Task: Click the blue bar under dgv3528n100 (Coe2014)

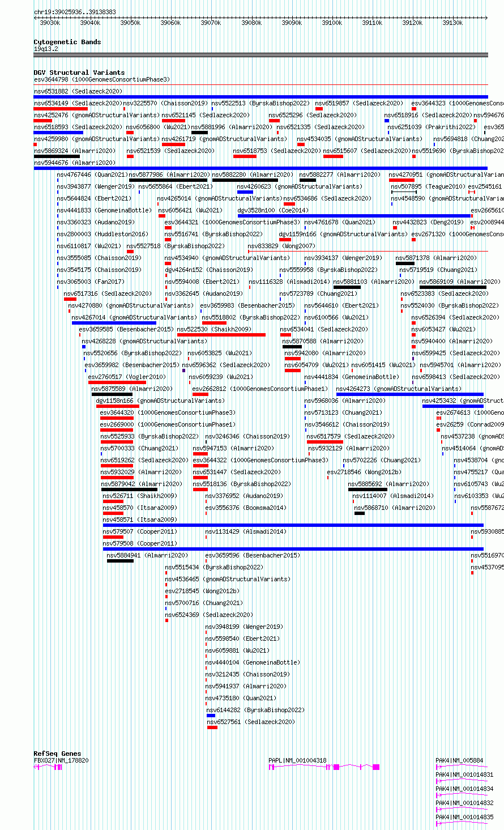Action: [x=354, y=216]
